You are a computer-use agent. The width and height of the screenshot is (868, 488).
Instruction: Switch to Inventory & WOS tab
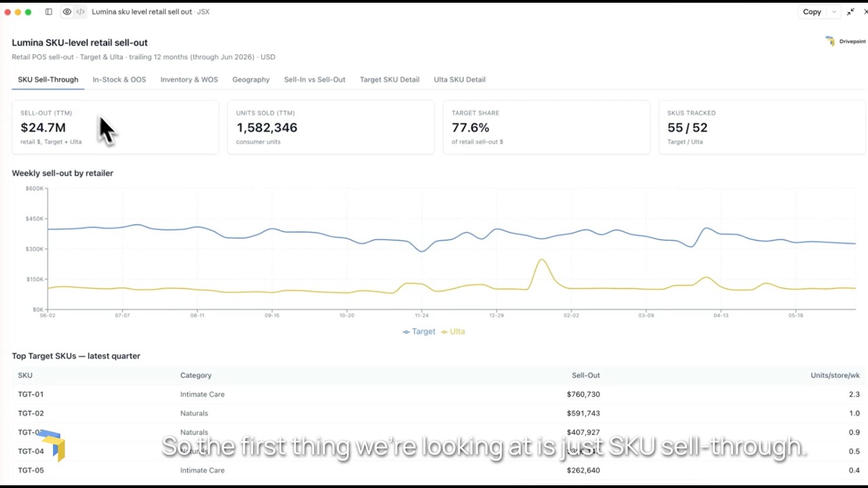point(189,79)
